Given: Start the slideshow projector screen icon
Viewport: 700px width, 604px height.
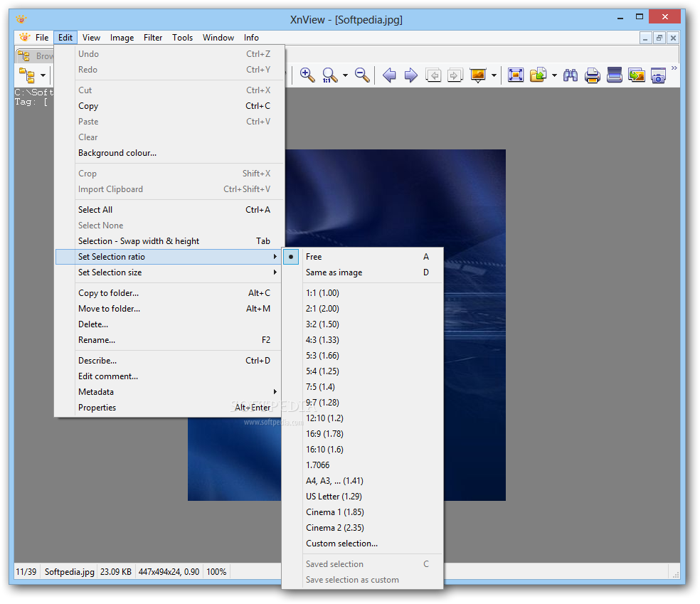Looking at the screenshot, I should click(x=477, y=75).
